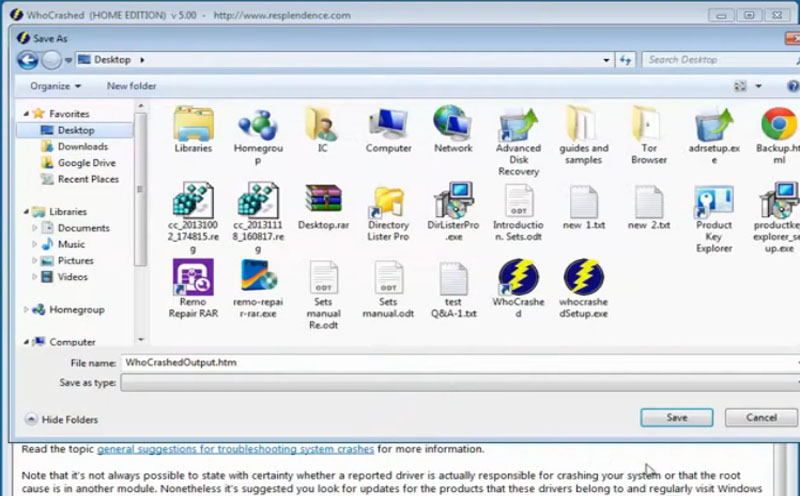Image resolution: width=800 pixels, height=500 pixels.
Task: Click navigation pane scroll up arrow
Action: [141, 106]
